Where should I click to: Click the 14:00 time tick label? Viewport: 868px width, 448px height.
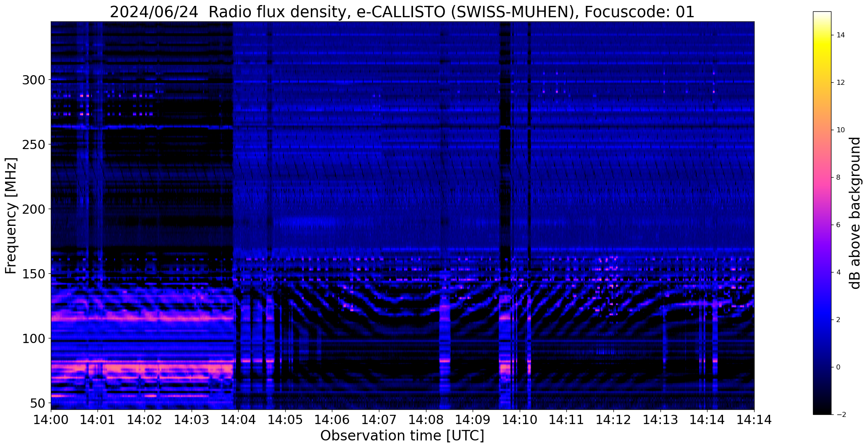point(51,419)
